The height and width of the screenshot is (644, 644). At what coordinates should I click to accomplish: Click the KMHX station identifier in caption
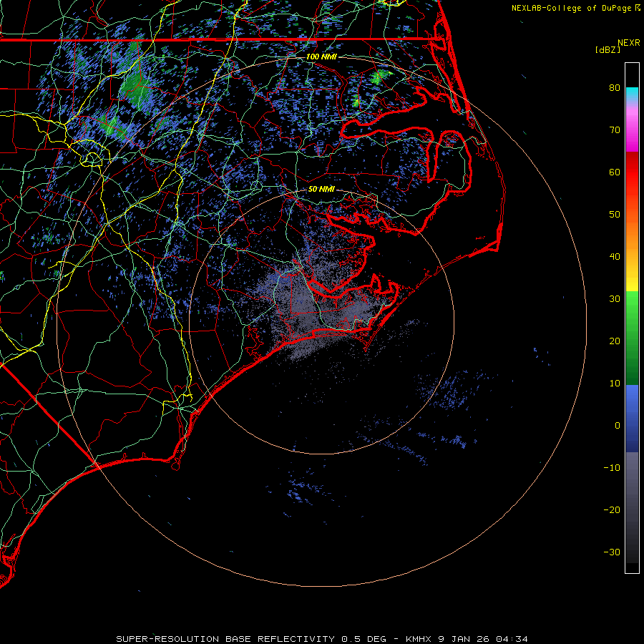(x=419, y=639)
